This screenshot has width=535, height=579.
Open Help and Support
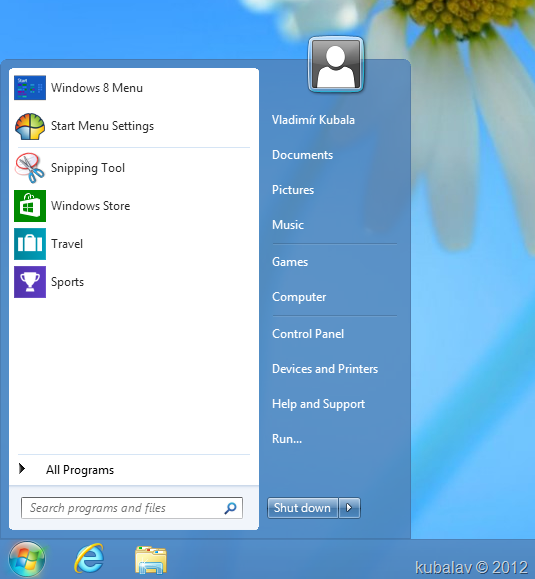click(318, 404)
